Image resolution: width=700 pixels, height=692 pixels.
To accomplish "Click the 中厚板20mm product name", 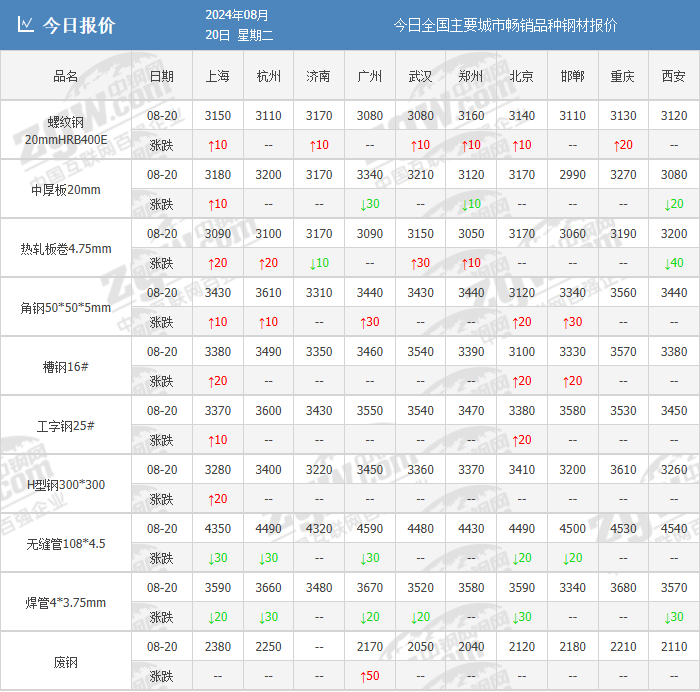I will pos(66,190).
